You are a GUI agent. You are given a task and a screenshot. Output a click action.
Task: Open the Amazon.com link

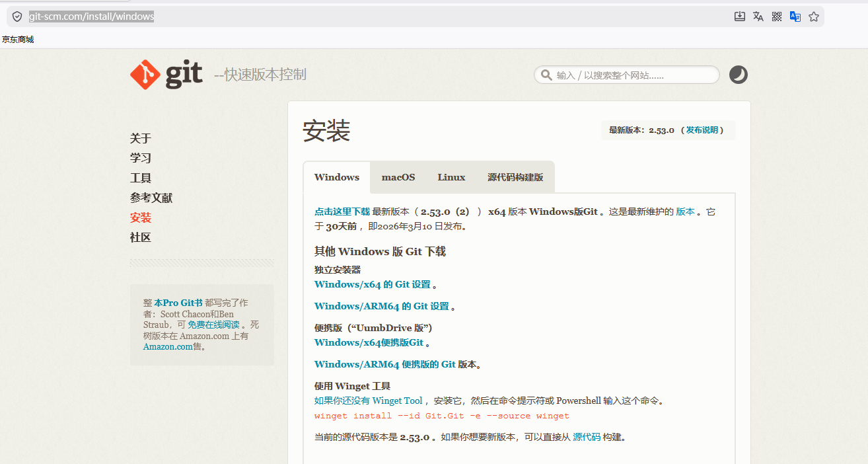(x=168, y=346)
